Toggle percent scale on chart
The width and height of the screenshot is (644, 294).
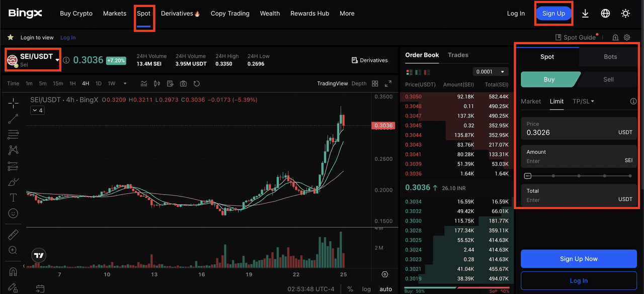(x=350, y=289)
